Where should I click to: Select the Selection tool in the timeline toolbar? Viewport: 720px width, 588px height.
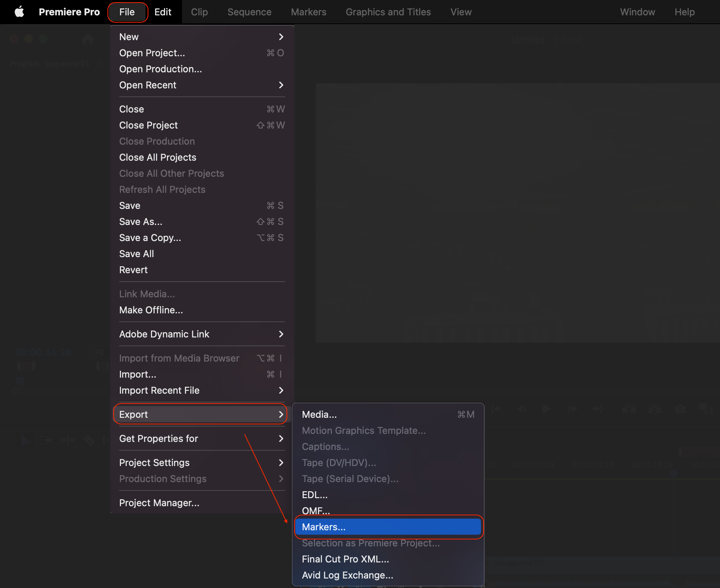point(26,441)
